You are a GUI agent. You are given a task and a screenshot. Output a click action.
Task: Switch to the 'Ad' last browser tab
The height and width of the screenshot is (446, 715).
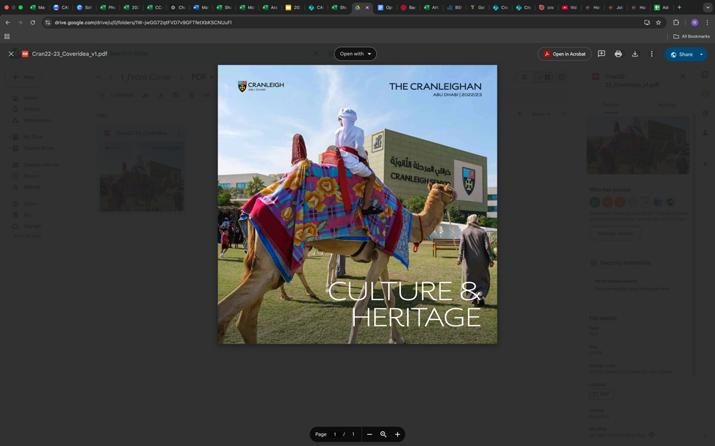(661, 8)
